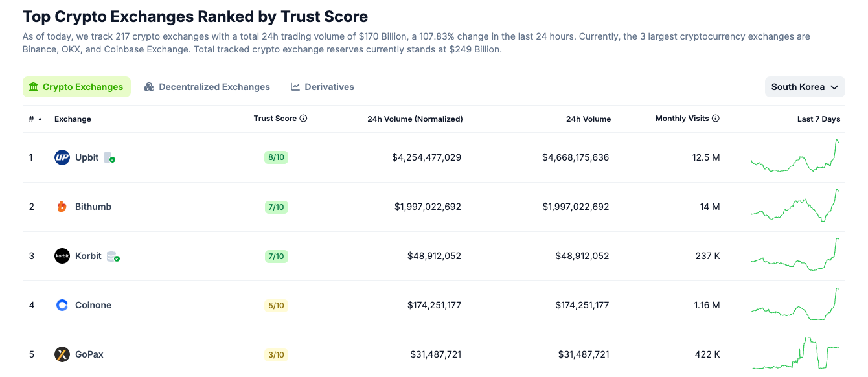Click the Korbit exchange logo icon
Viewport: 868px width, 377px height.
click(62, 256)
